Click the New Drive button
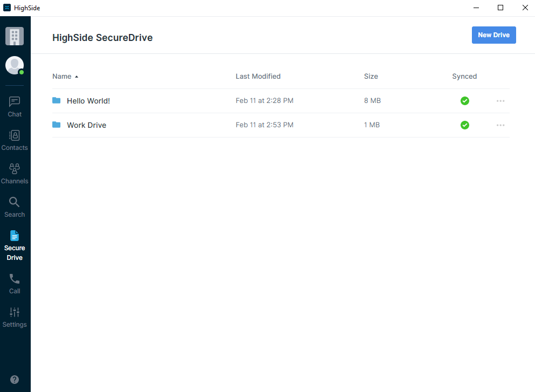 (x=493, y=35)
